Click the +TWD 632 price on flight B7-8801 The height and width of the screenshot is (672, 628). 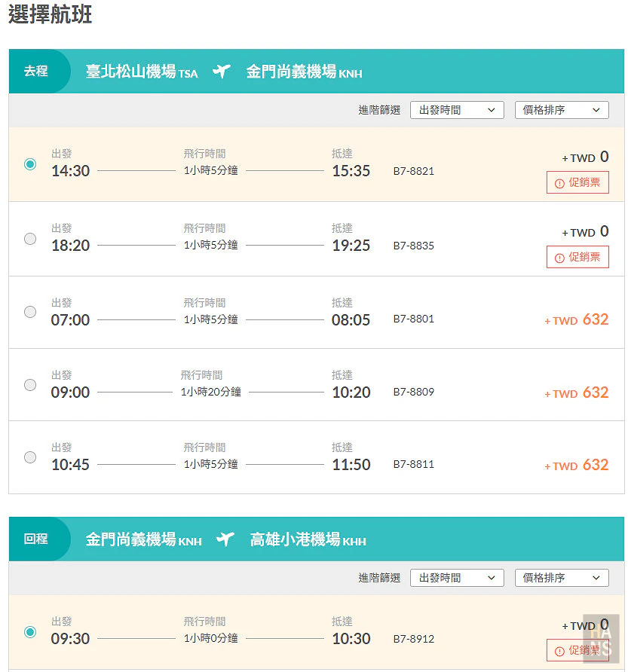click(x=577, y=319)
